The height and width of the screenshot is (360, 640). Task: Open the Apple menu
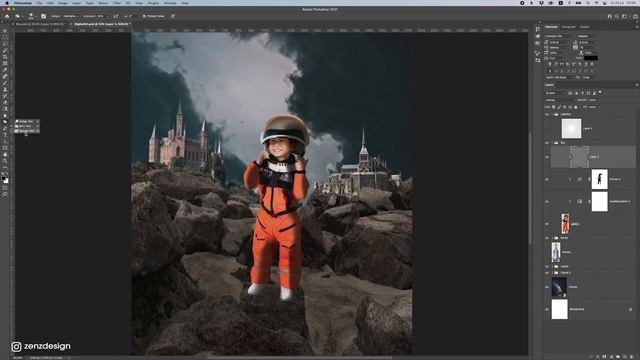pos(7,3)
